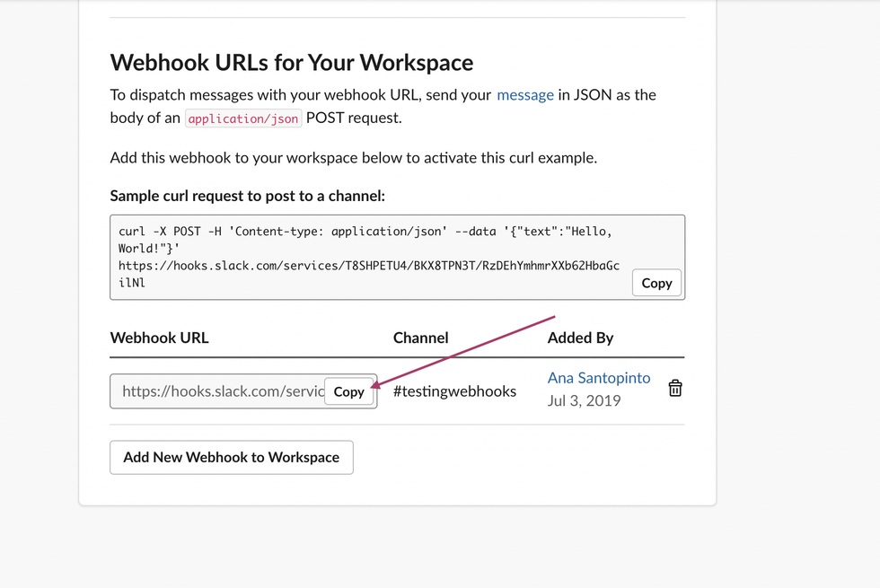
Task: Click the "Sample curl request" label
Action: 247,196
